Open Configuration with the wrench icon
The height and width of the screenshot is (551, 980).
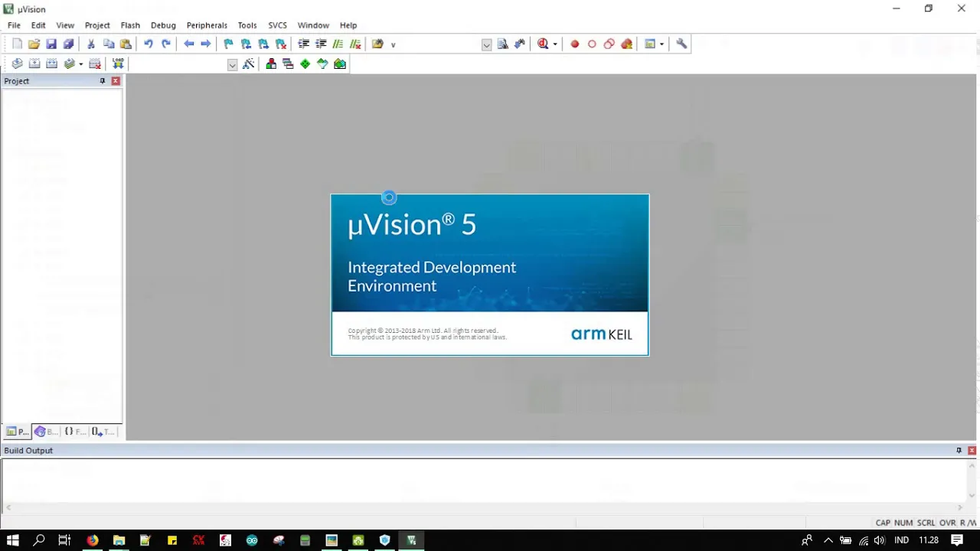tap(681, 44)
